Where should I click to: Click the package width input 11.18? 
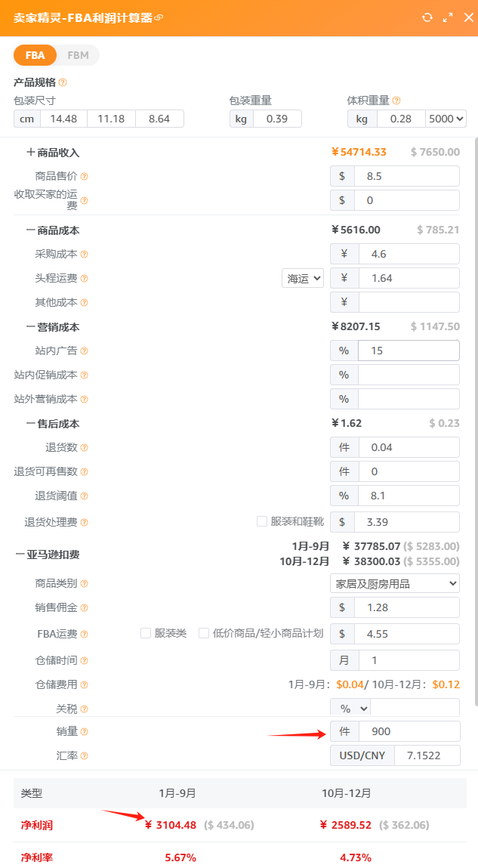click(111, 119)
